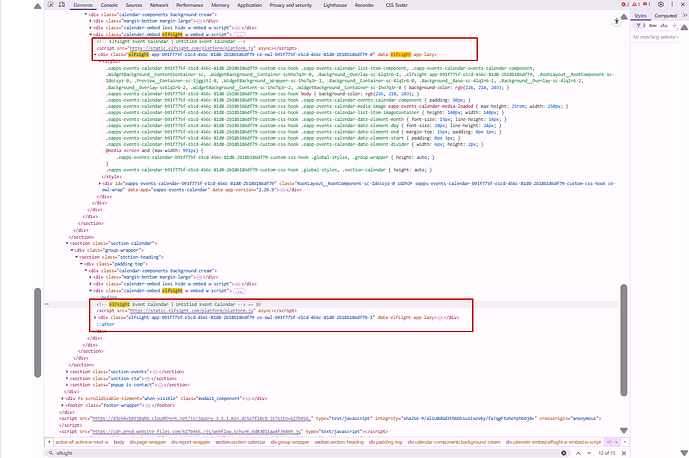Screen dimensions: 689x458
Task: Click the div.padding-top breadcrumb
Action: click(x=385, y=442)
